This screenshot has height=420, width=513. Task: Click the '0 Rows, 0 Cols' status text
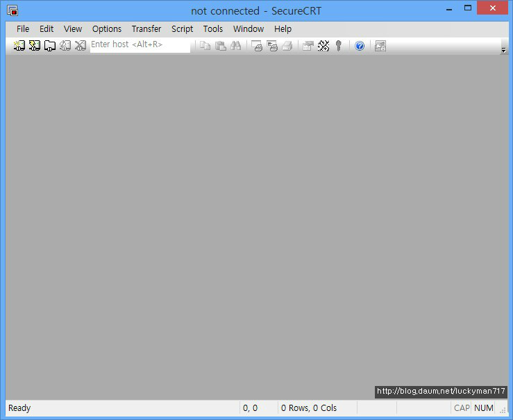(x=308, y=408)
